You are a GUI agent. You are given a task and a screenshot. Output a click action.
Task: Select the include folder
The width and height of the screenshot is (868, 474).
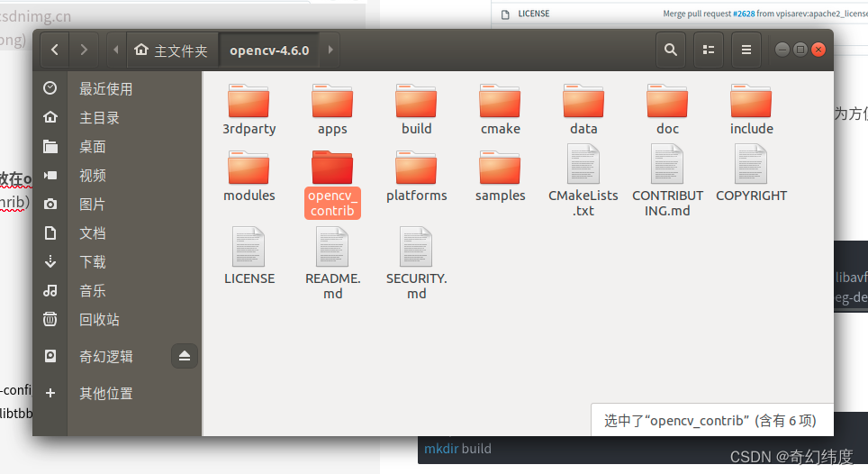coord(751,110)
